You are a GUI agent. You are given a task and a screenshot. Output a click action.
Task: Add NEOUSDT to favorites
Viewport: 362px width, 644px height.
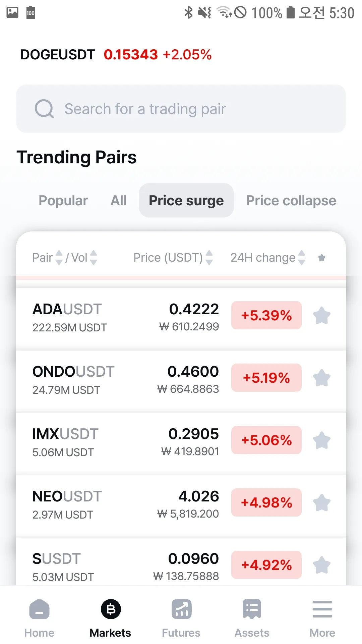pyautogui.click(x=322, y=502)
